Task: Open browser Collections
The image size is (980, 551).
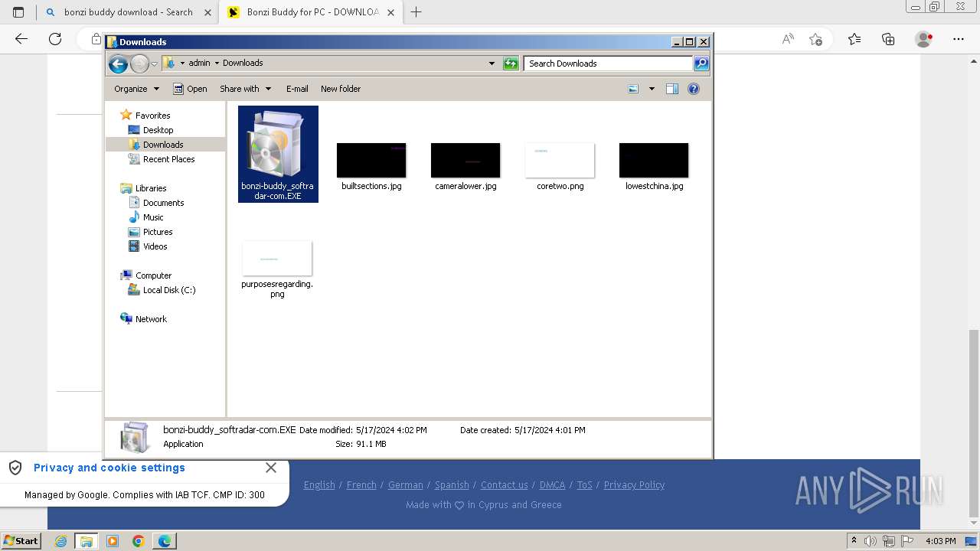Action: pyautogui.click(x=888, y=39)
